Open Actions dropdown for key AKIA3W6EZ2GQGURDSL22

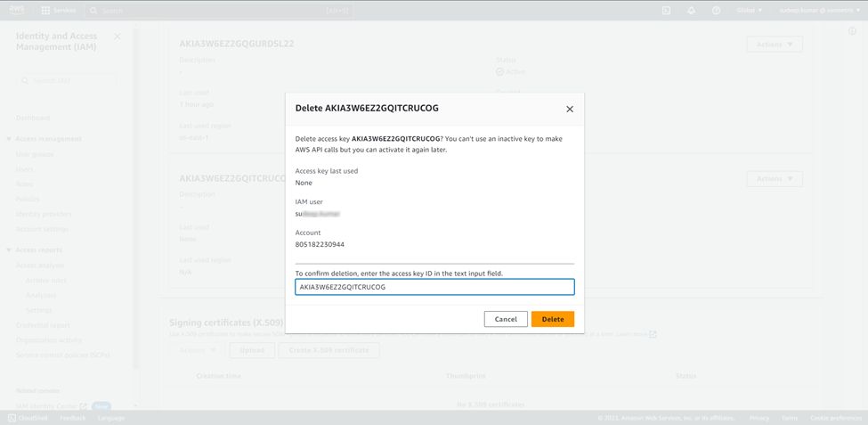click(x=775, y=45)
